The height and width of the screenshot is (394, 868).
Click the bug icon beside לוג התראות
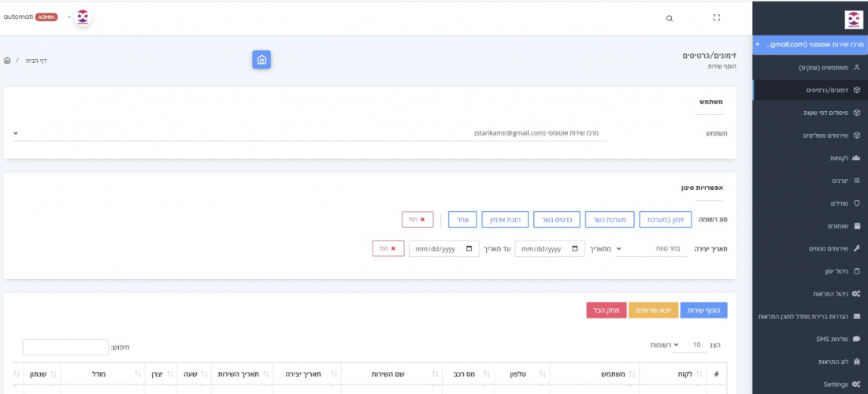(x=857, y=362)
